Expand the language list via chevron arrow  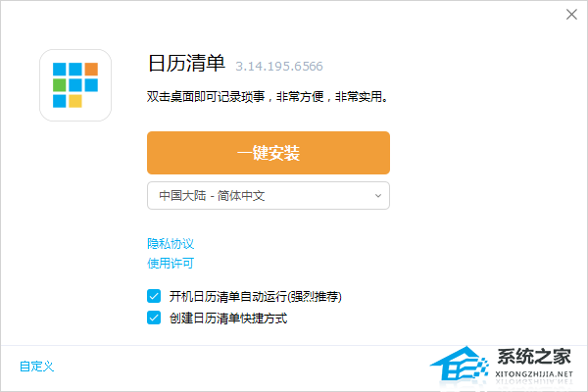point(378,195)
